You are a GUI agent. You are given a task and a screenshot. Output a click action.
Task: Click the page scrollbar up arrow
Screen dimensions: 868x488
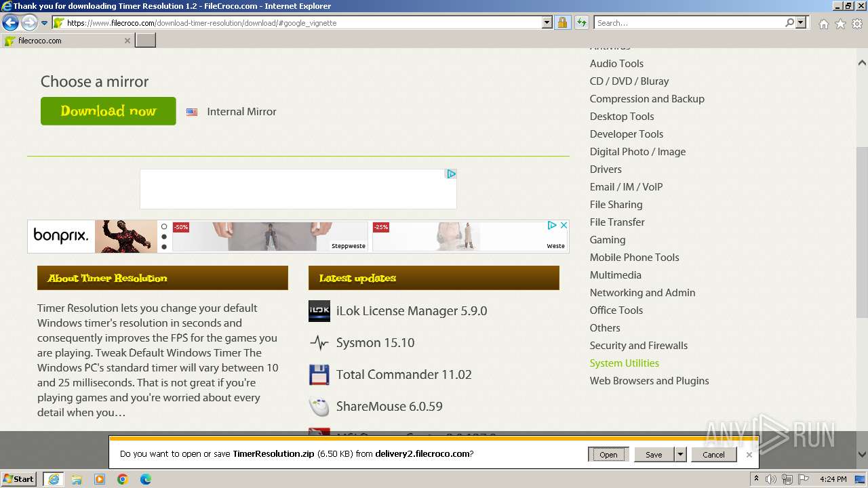[862, 63]
